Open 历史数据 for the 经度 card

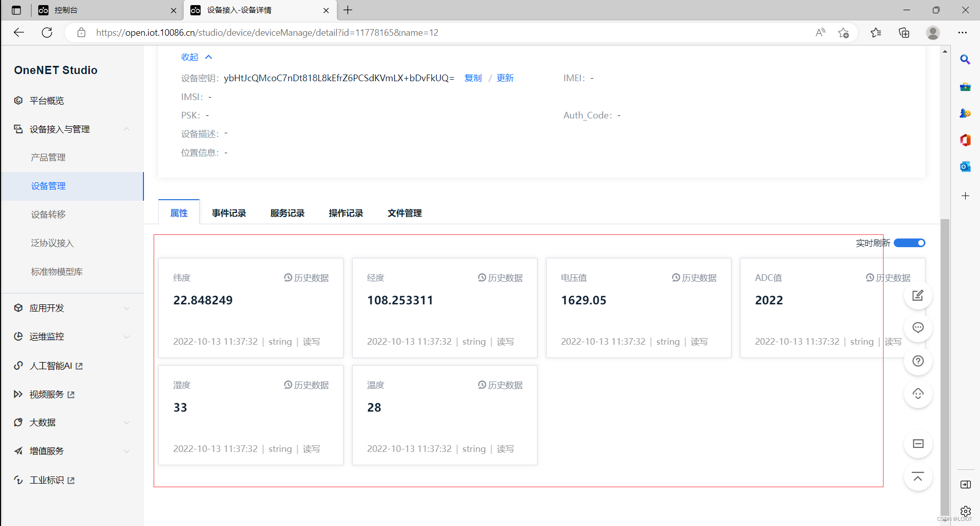(x=500, y=278)
